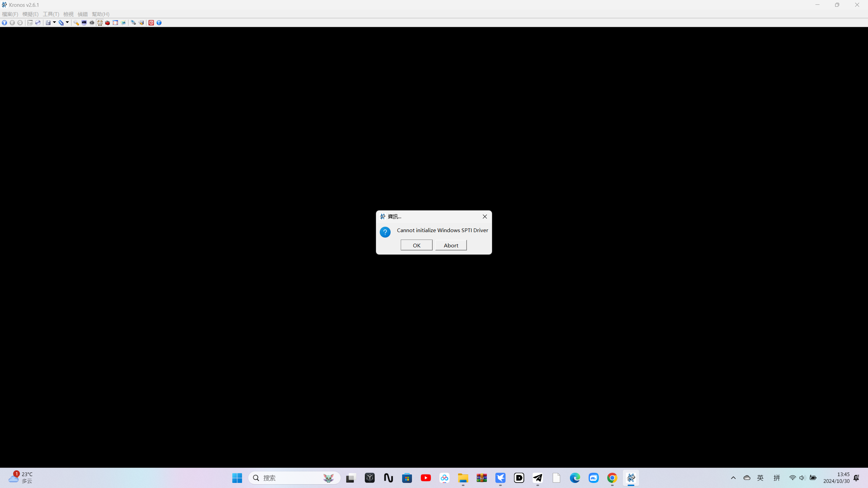Open Google Chrome from the taskbar
Viewport: 868px width, 488px height.
pyautogui.click(x=612, y=478)
